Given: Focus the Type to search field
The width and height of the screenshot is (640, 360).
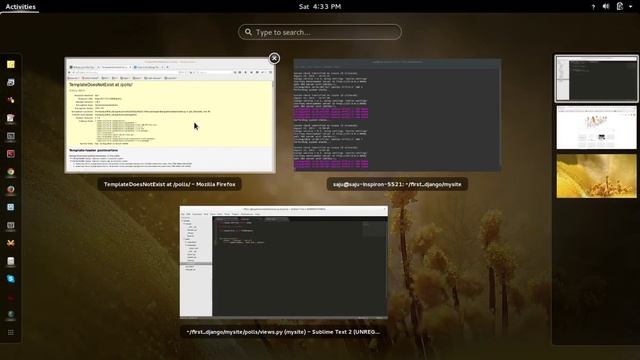Looking at the screenshot, I should 320,32.
